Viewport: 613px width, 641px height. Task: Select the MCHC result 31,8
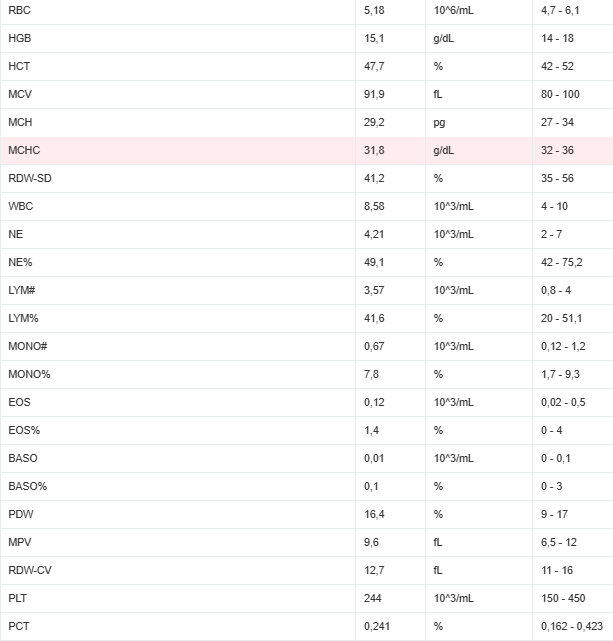[374, 150]
